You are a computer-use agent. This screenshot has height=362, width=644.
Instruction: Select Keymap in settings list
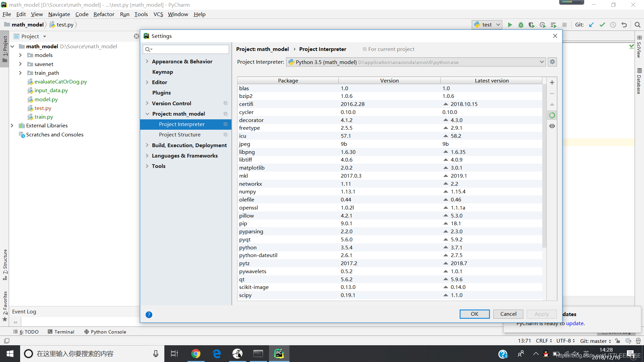162,72
